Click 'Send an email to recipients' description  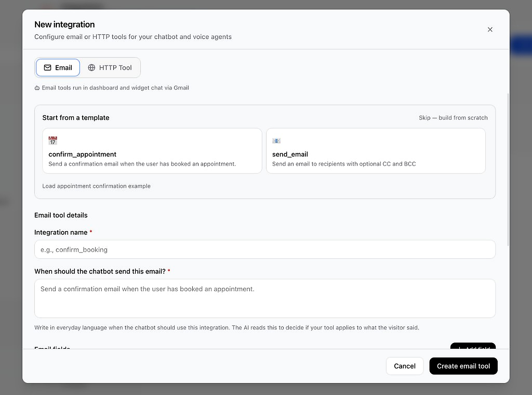click(x=344, y=164)
